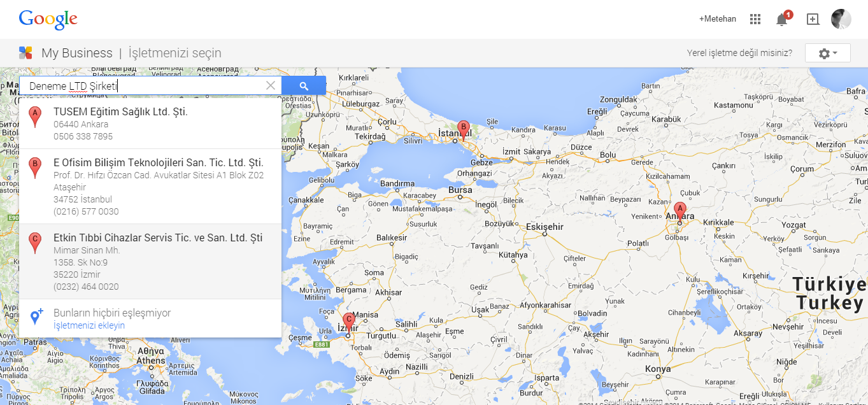Click the Çanakkale label on map
Screen dimensions: 868x405
(306, 199)
